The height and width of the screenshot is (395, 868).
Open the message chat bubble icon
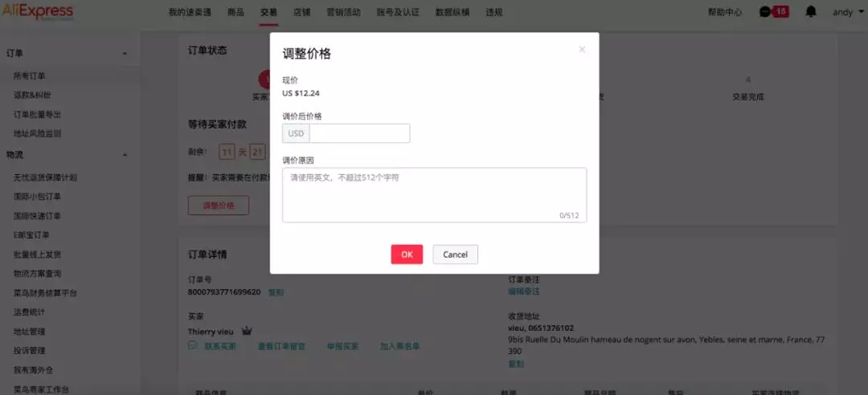(x=764, y=12)
